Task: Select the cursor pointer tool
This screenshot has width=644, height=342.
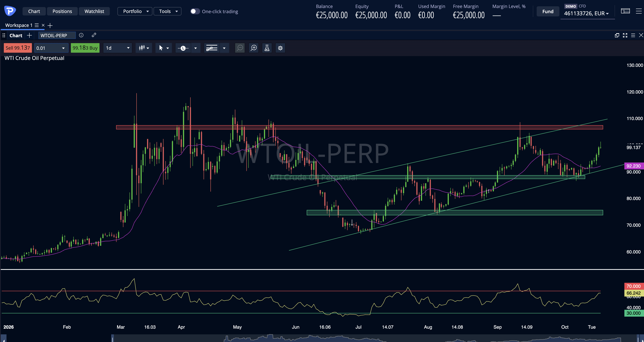Action: (x=161, y=48)
